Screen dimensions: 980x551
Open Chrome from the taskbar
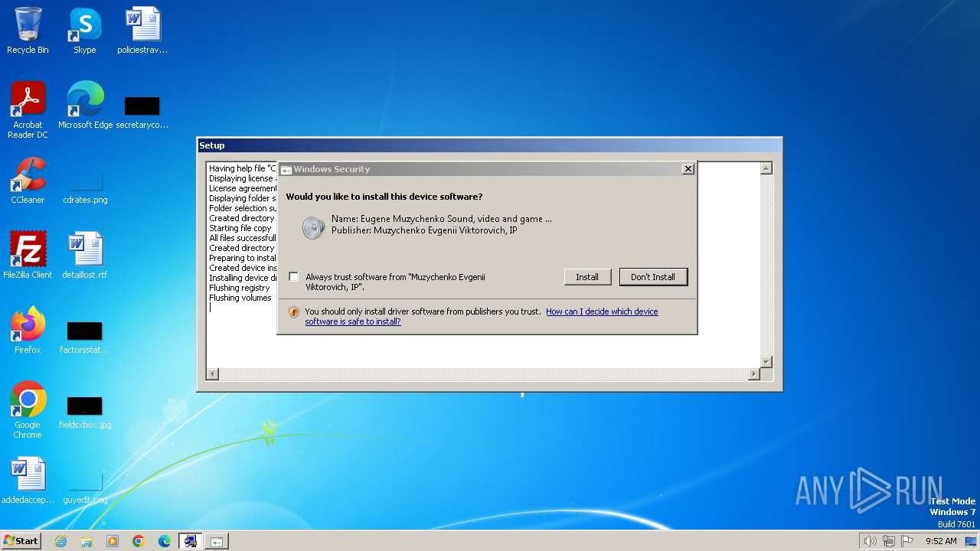pyautogui.click(x=139, y=541)
